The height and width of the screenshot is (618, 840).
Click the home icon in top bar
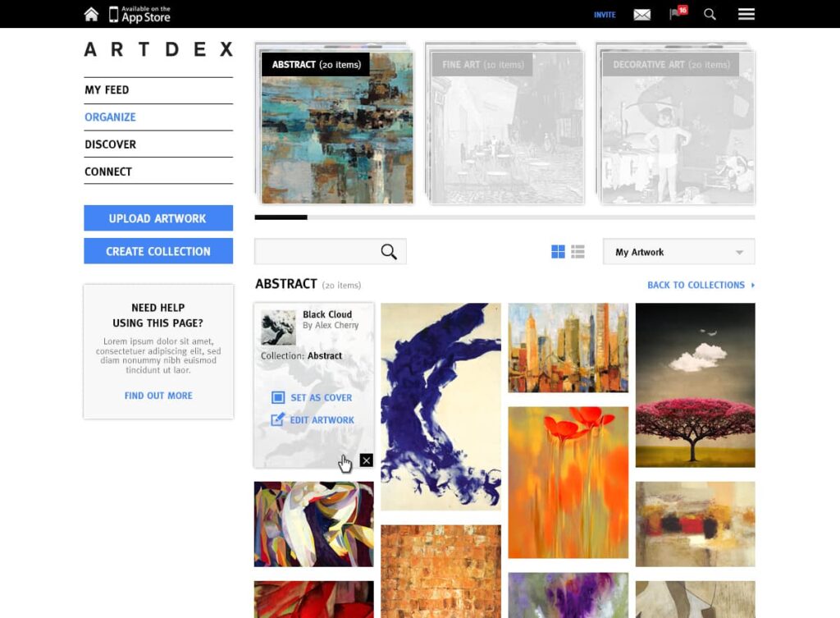[91, 14]
